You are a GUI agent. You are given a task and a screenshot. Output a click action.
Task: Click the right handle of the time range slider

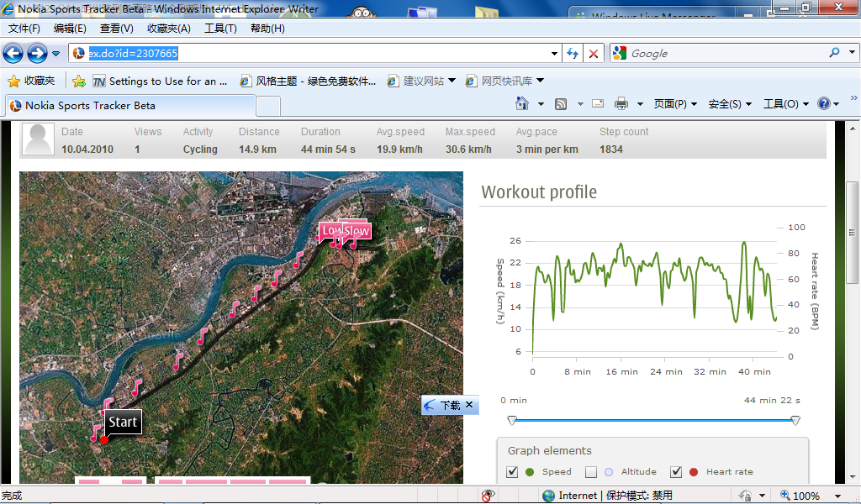point(795,421)
